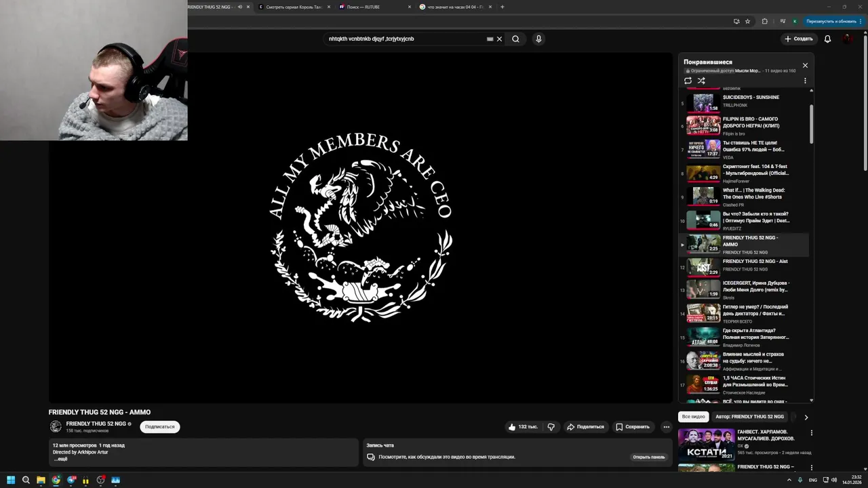Open taskbar clock showing 23:32

pyautogui.click(x=852, y=480)
